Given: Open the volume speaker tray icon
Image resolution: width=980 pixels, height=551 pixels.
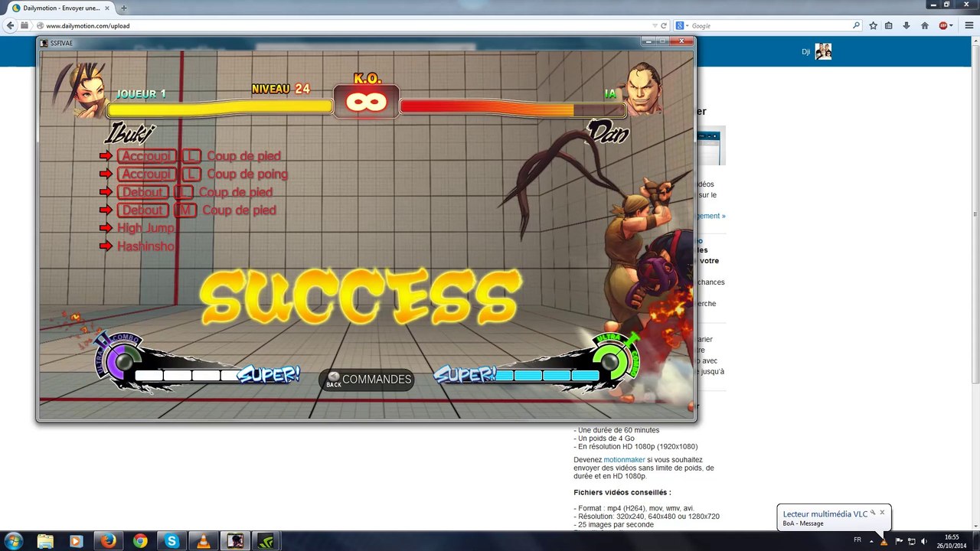Looking at the screenshot, I should point(925,540).
